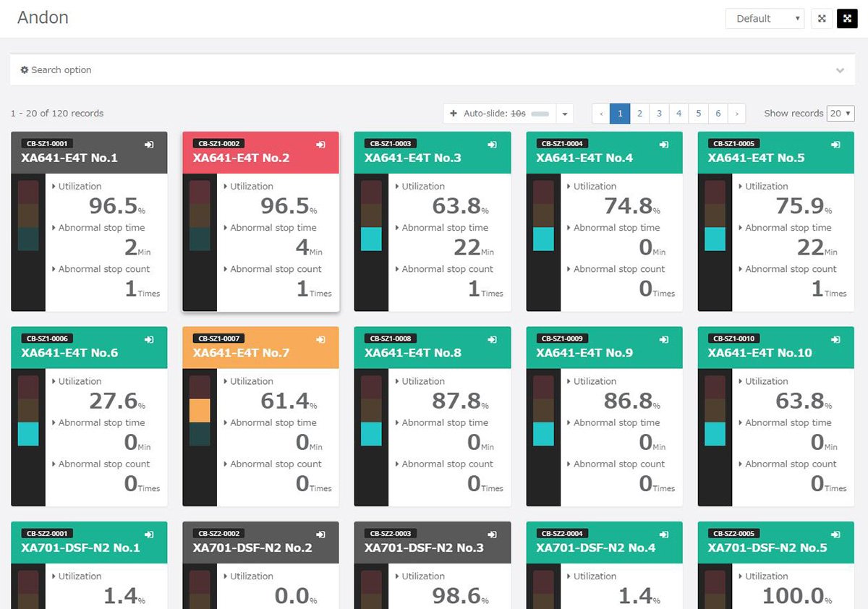The height and width of the screenshot is (609, 868).
Task: Click the cyan stack light on XA641-E4T No.3
Action: [x=371, y=239]
